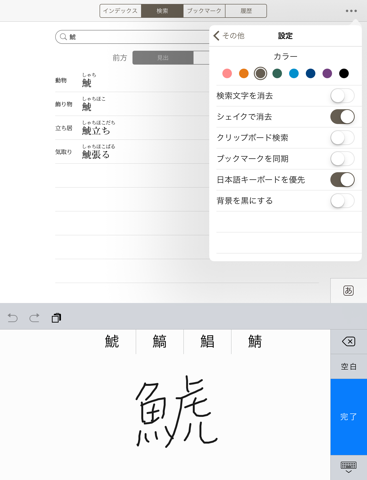Toggle 検索文字を消去 switch
The height and width of the screenshot is (480, 367).
pyautogui.click(x=342, y=96)
